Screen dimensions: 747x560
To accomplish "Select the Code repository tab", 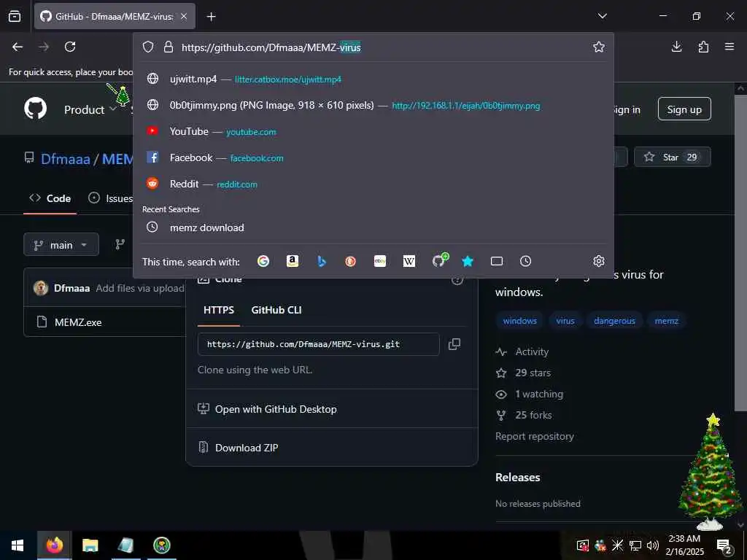I will (x=50, y=198).
